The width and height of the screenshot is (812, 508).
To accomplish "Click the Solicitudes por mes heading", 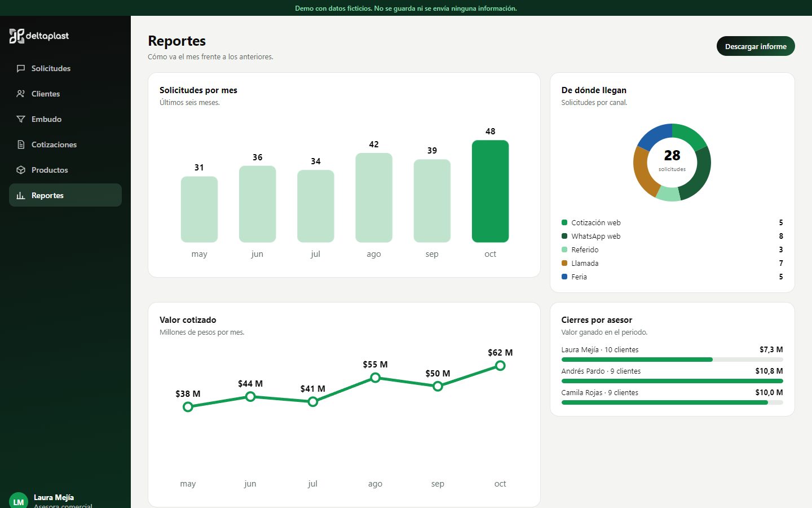I will [x=198, y=90].
